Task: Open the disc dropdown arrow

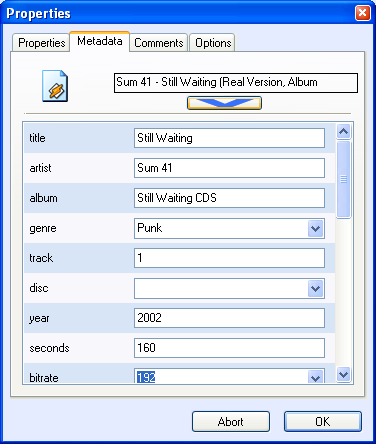Action: coord(315,288)
